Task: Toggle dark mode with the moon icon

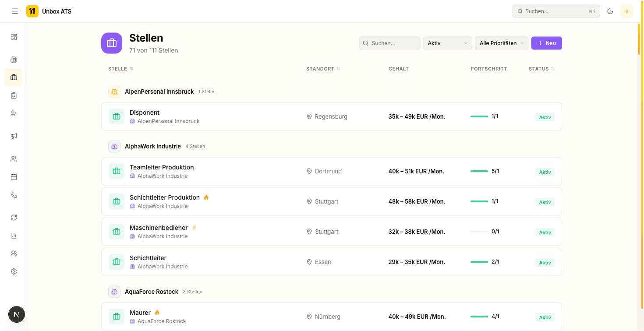Action: pos(610,11)
